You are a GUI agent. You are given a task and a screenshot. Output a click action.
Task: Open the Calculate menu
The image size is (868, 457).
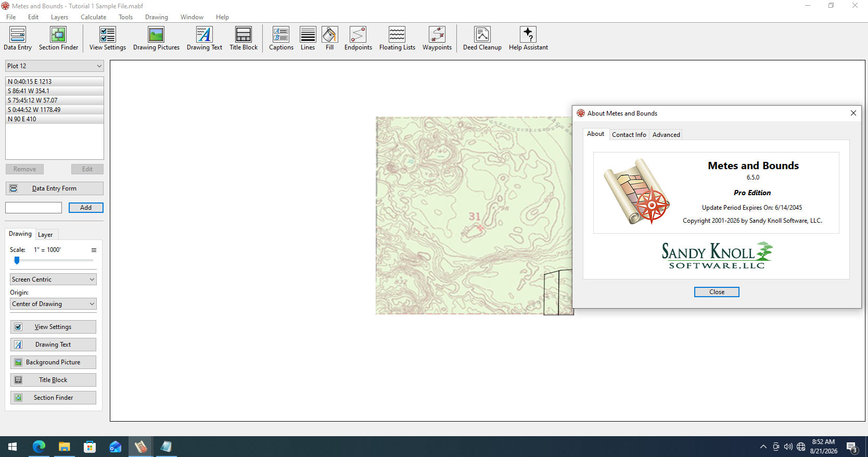pos(93,17)
